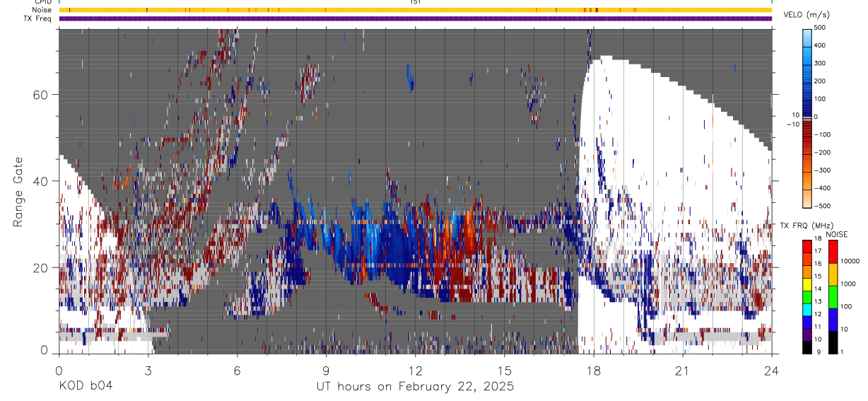This screenshot has height=401, width=868.
Task: Pick the blue segment of NOISE color bar
Action: (x=833, y=318)
